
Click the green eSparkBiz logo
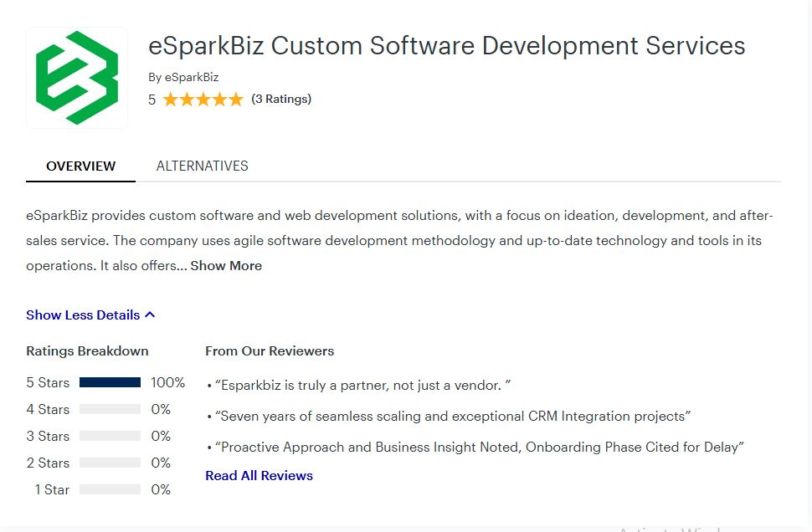click(x=77, y=78)
